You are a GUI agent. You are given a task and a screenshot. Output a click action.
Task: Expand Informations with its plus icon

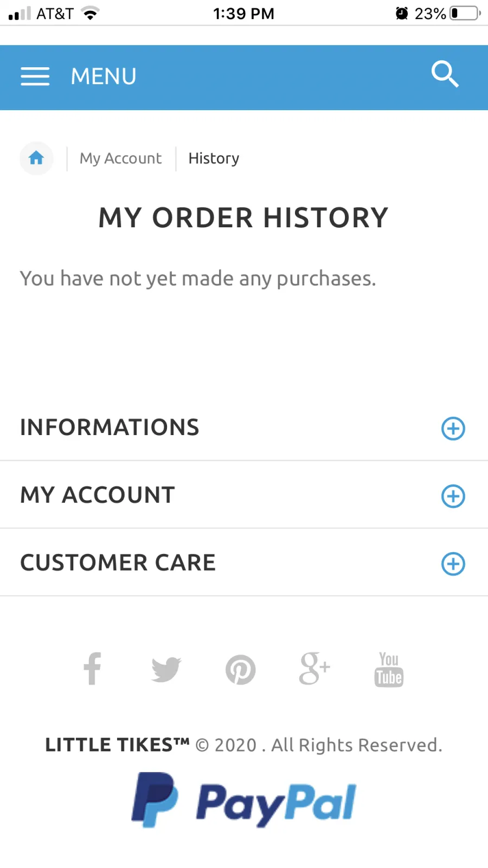click(x=453, y=429)
